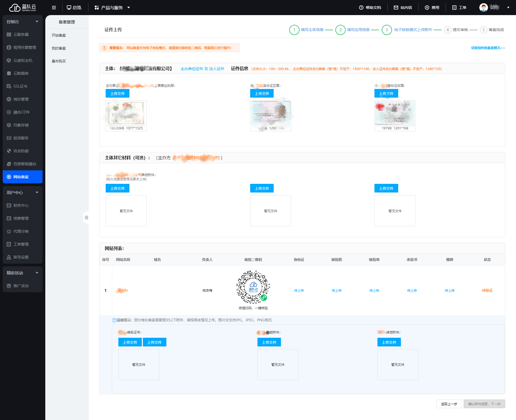Go to SSL证书 in sidebar
Image resolution: width=516 pixels, height=420 pixels.
pyautogui.click(x=20, y=86)
